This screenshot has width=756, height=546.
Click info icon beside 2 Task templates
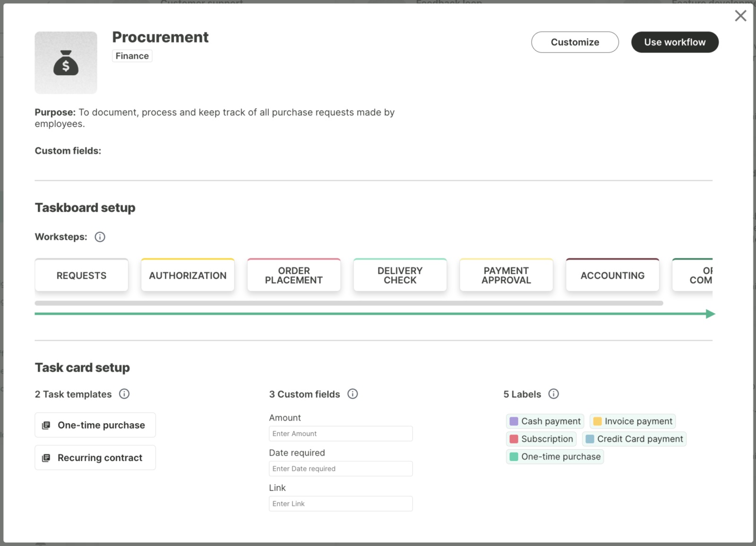(x=124, y=394)
